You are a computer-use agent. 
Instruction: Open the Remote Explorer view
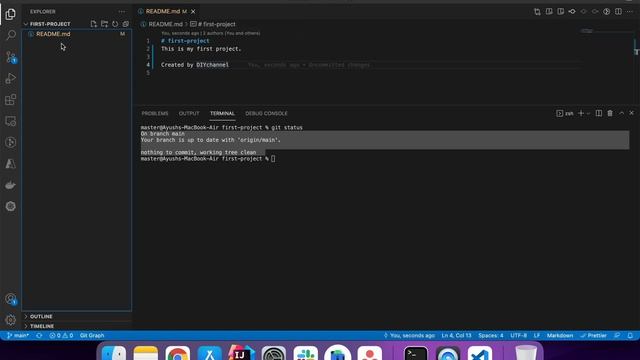point(11,121)
